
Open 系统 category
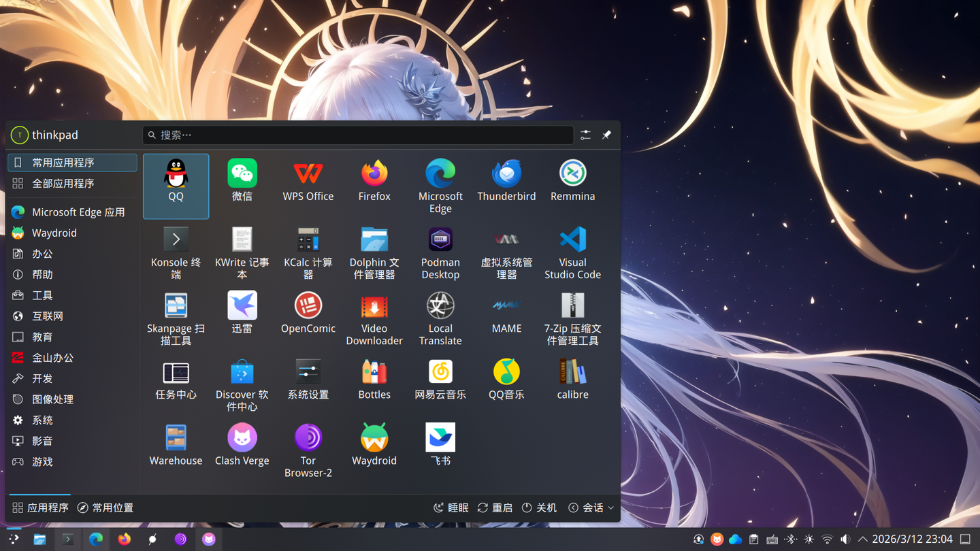click(72, 420)
